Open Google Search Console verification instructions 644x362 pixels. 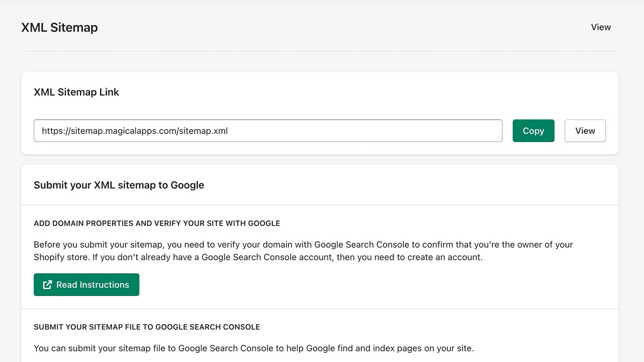(x=86, y=284)
